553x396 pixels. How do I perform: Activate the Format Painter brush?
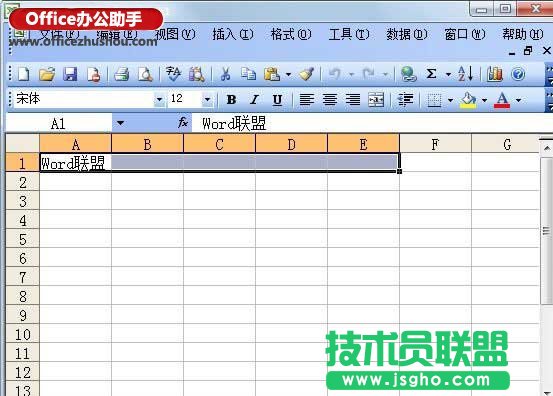(306, 74)
